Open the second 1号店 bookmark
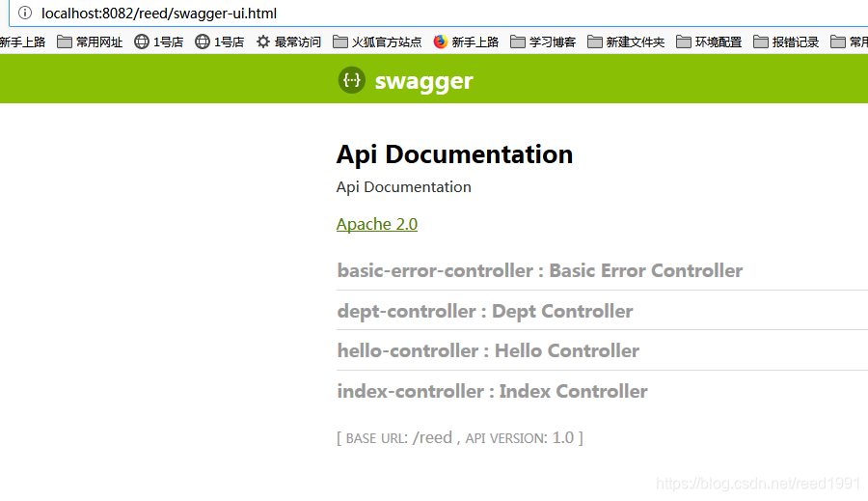The width and height of the screenshot is (868, 501). (220, 42)
